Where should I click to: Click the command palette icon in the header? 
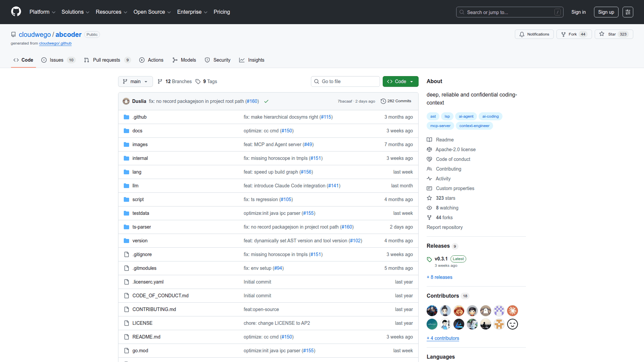(628, 12)
